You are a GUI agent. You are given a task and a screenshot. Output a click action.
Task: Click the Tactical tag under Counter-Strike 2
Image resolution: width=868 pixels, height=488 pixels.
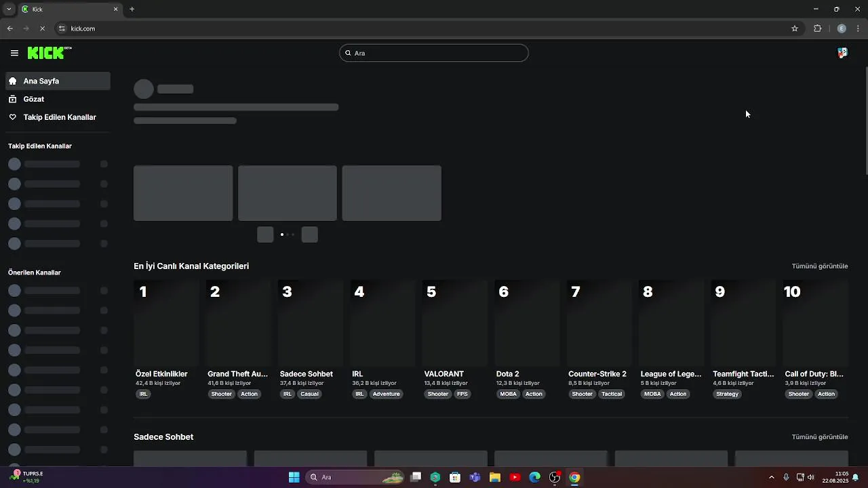(x=612, y=394)
